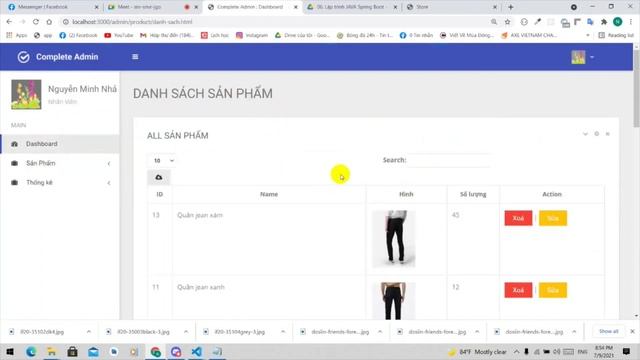Click cloud upload button above table
Viewport: 640px width, 360px height.
tap(159, 177)
